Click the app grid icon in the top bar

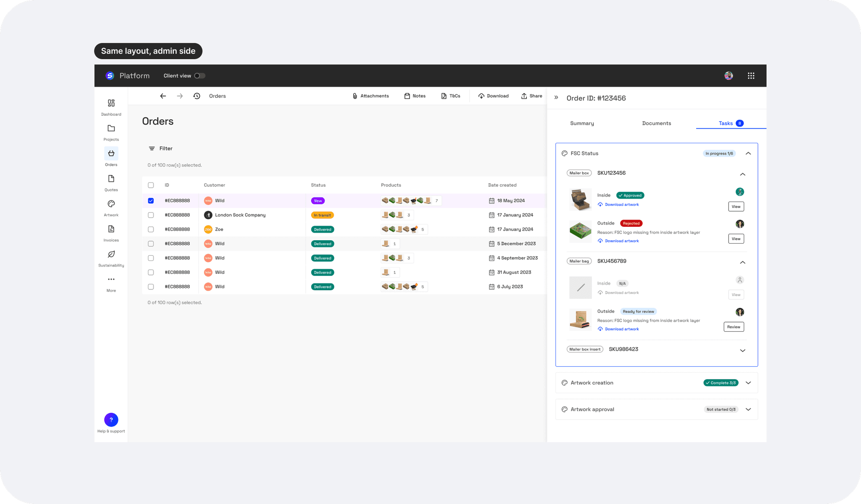coord(751,76)
